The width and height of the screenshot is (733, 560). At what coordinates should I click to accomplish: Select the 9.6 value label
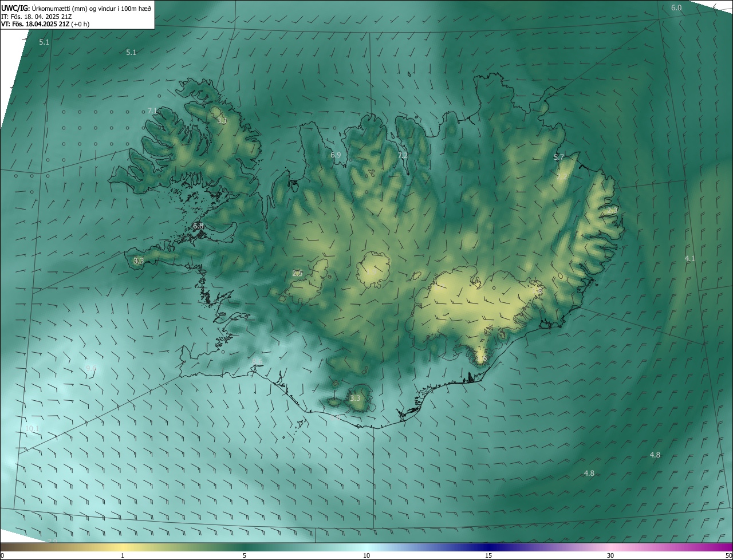(x=90, y=368)
